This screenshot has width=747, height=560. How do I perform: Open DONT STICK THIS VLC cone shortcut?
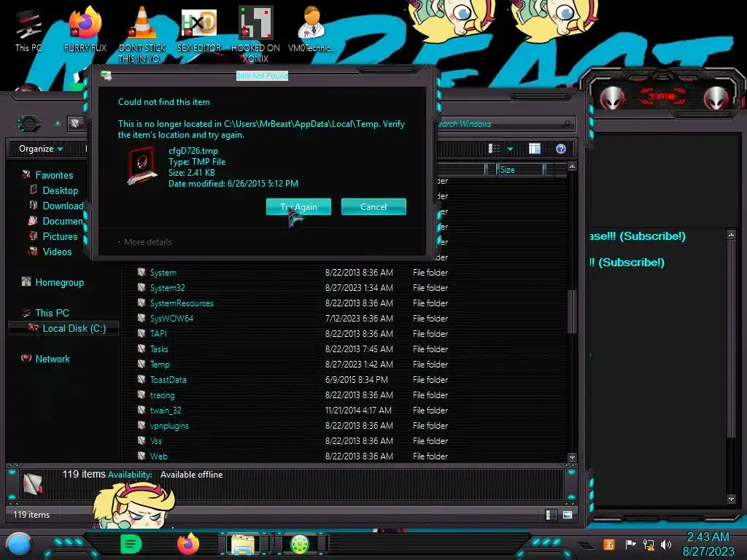[x=142, y=34]
